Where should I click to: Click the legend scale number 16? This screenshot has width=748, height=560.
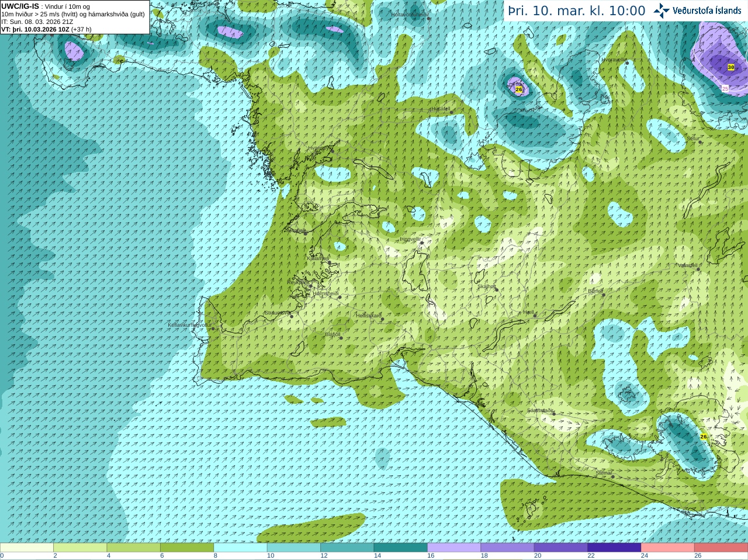tap(431, 556)
